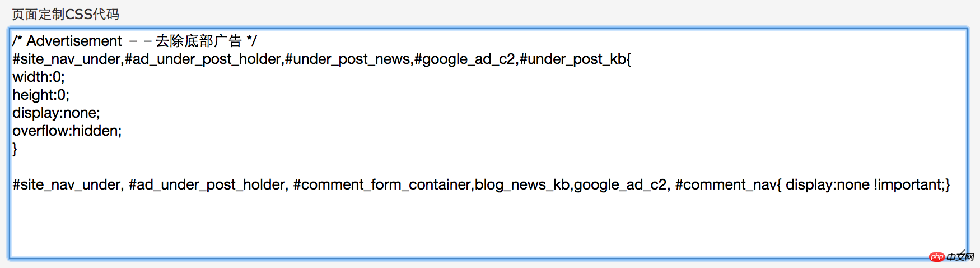The width and height of the screenshot is (980, 268).
Task: Click the closing brace on its own line
Action: pos(15,149)
